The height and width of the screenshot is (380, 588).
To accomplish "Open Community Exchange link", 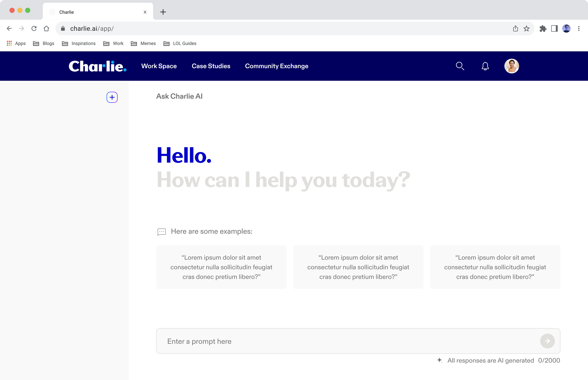I will (x=277, y=66).
